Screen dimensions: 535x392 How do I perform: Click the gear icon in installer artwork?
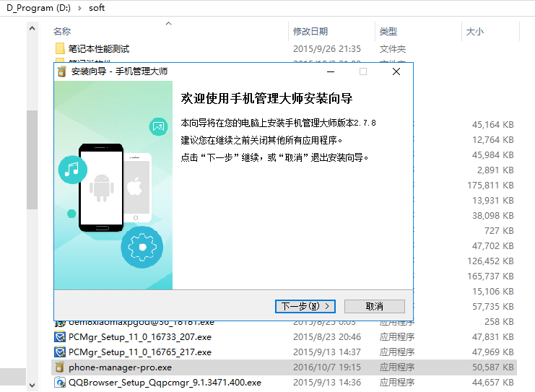tap(142, 247)
